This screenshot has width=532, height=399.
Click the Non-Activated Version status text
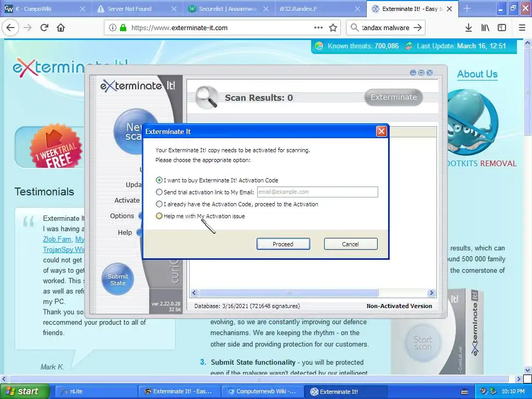[399, 306]
